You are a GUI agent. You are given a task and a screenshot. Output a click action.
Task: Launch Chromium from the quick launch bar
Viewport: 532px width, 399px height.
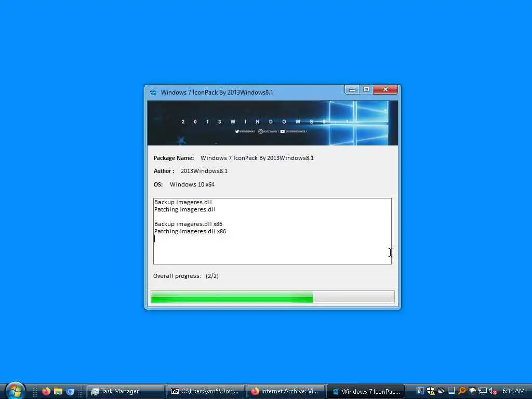(70, 391)
